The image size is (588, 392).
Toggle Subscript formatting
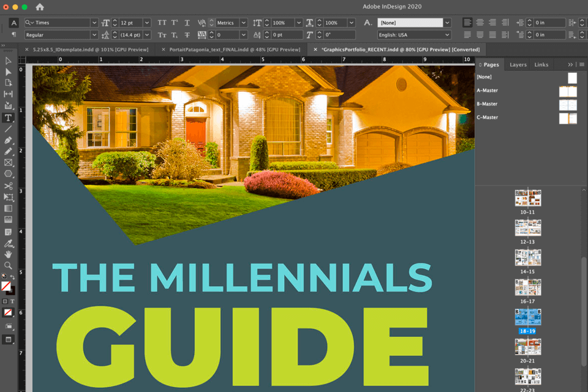coord(175,35)
